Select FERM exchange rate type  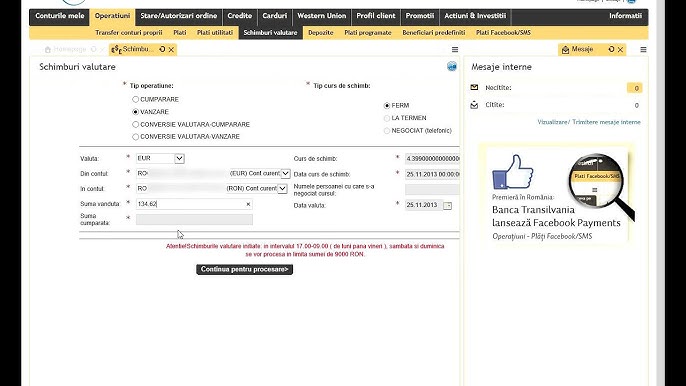(387, 106)
